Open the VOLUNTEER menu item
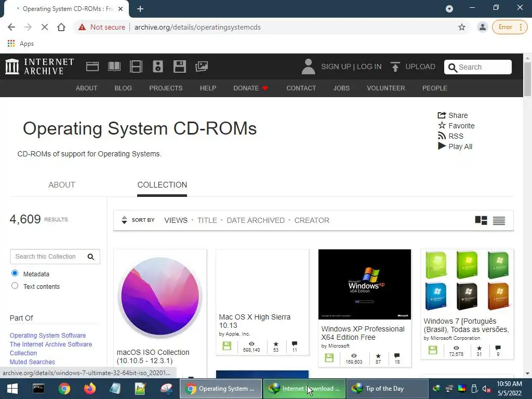This screenshot has height=399, width=532. point(386,88)
